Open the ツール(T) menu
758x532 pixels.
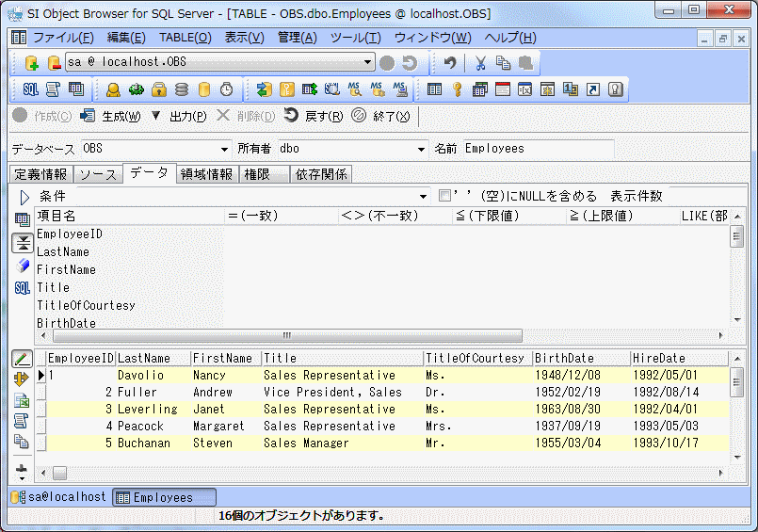point(355,38)
